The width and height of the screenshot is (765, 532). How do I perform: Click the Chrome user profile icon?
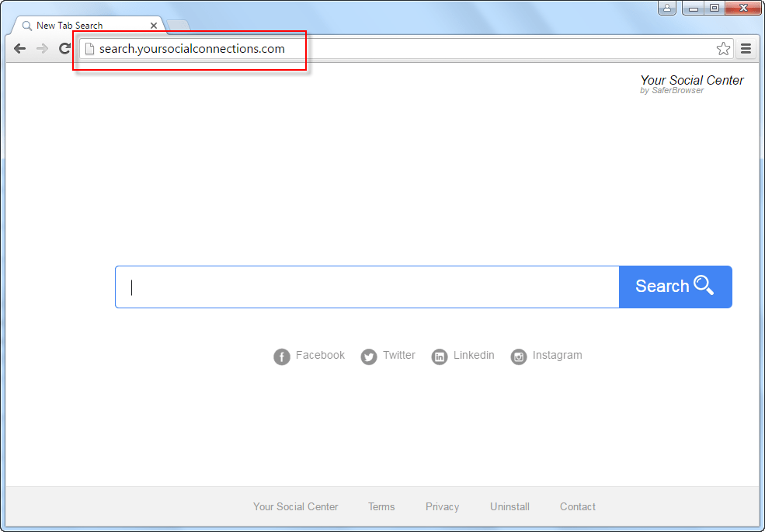pos(667,8)
